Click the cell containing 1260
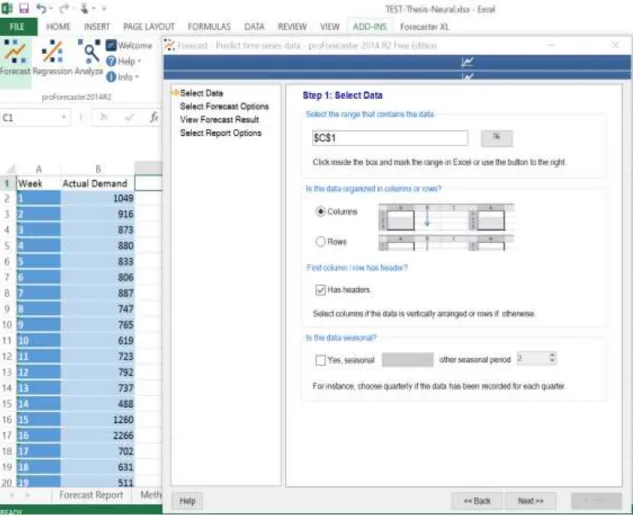This screenshot has height=516, width=633. [x=98, y=420]
